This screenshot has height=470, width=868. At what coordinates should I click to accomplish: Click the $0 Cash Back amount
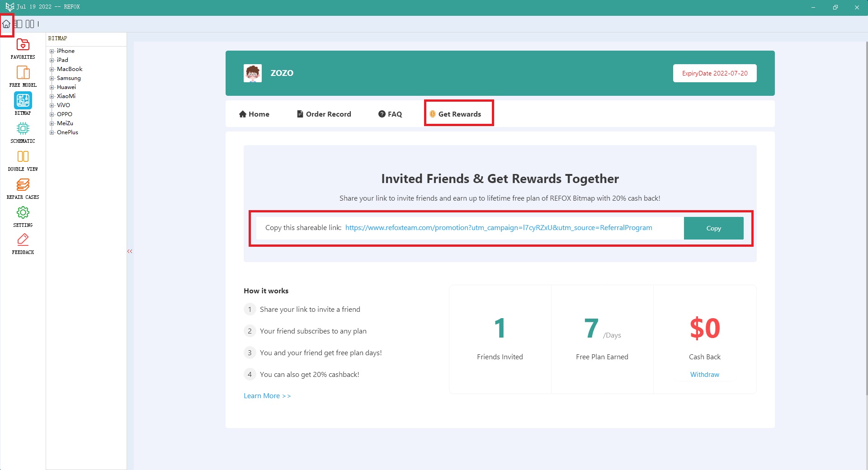(705, 328)
